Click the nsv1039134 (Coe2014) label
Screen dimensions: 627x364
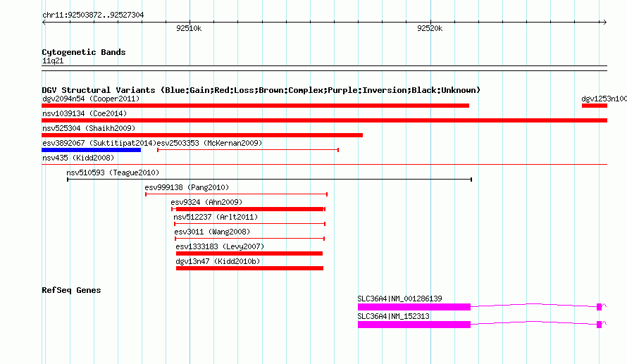(x=85, y=113)
